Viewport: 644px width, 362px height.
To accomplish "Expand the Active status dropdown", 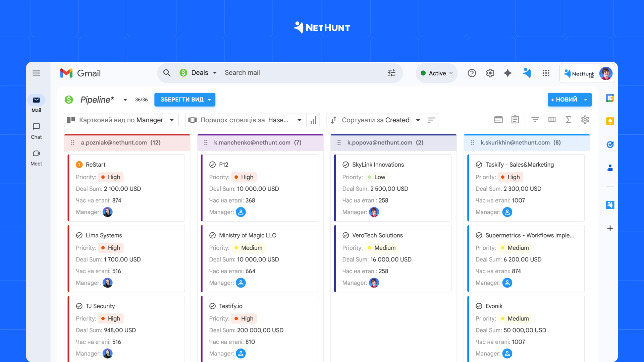I will pyautogui.click(x=437, y=73).
